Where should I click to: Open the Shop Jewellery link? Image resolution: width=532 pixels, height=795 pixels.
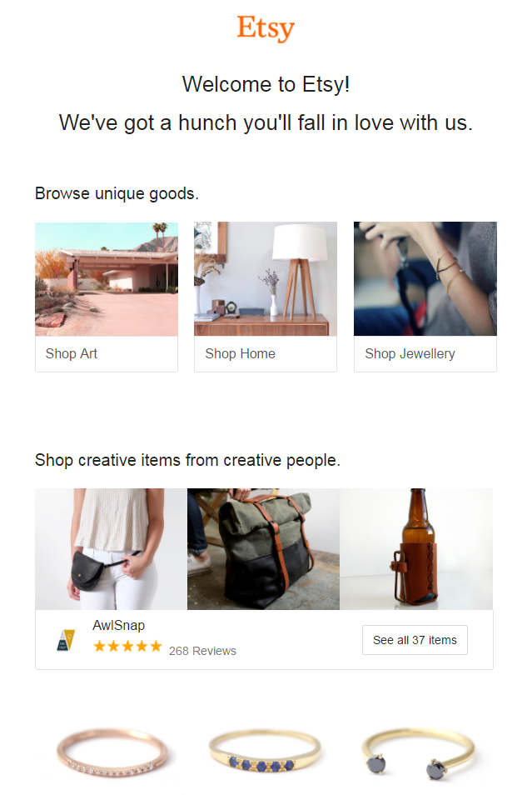(410, 353)
